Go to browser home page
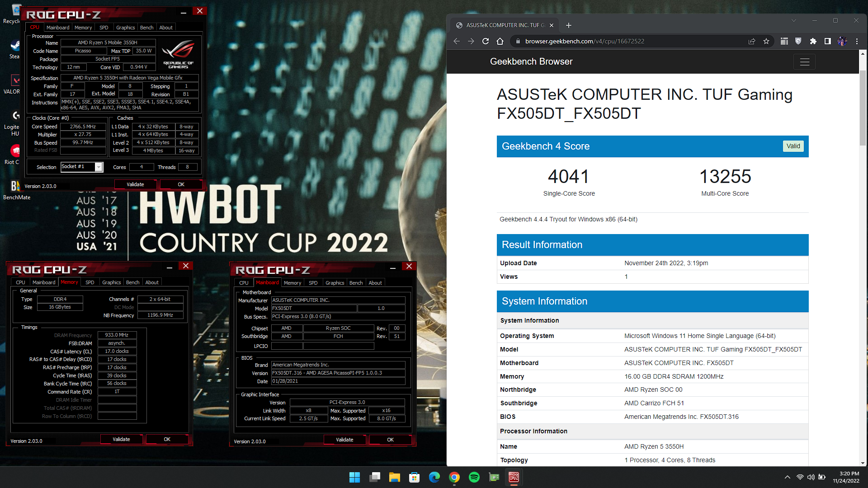 500,41
